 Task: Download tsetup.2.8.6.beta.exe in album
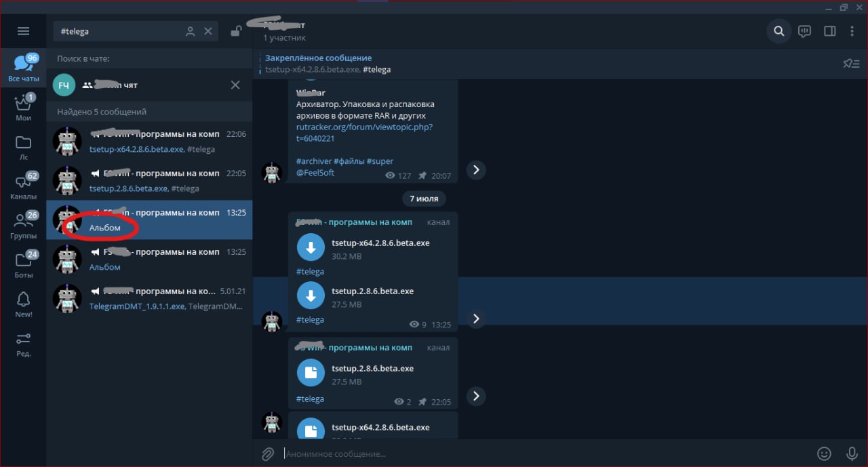click(x=311, y=297)
